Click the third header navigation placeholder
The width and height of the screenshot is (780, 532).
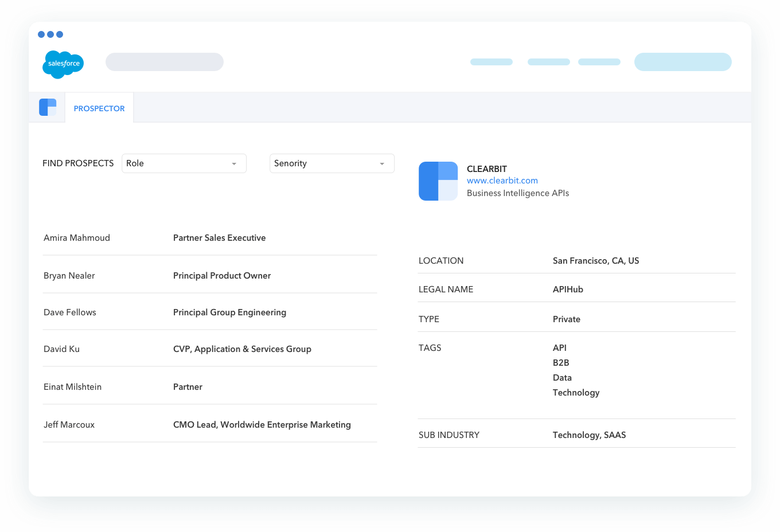(x=599, y=62)
